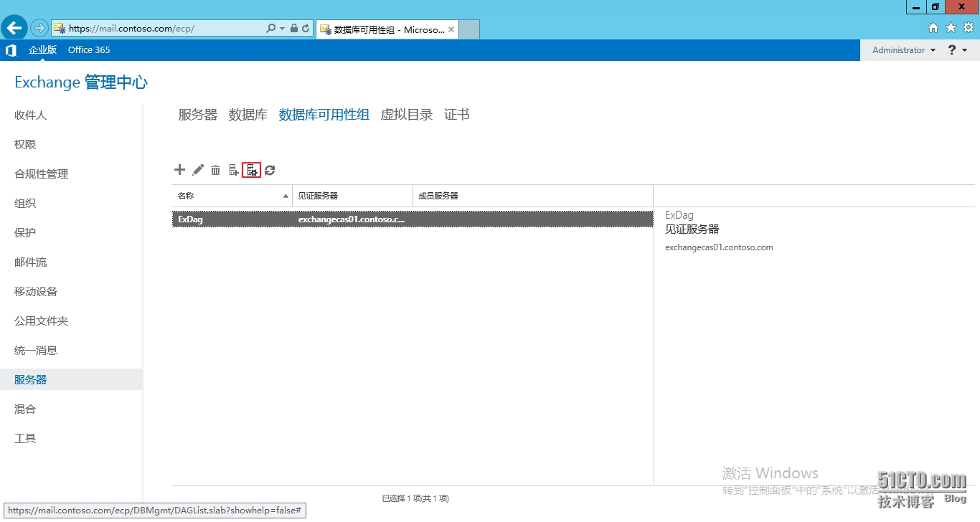Viewport: 980px width, 522px height.
Task: Switch to the 数据库 tab
Action: pyautogui.click(x=248, y=114)
